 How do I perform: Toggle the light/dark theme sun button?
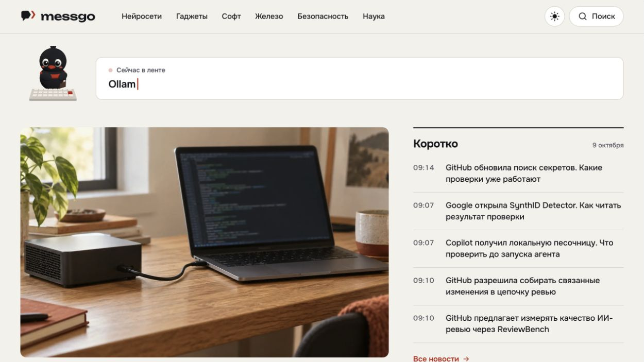[x=554, y=16]
